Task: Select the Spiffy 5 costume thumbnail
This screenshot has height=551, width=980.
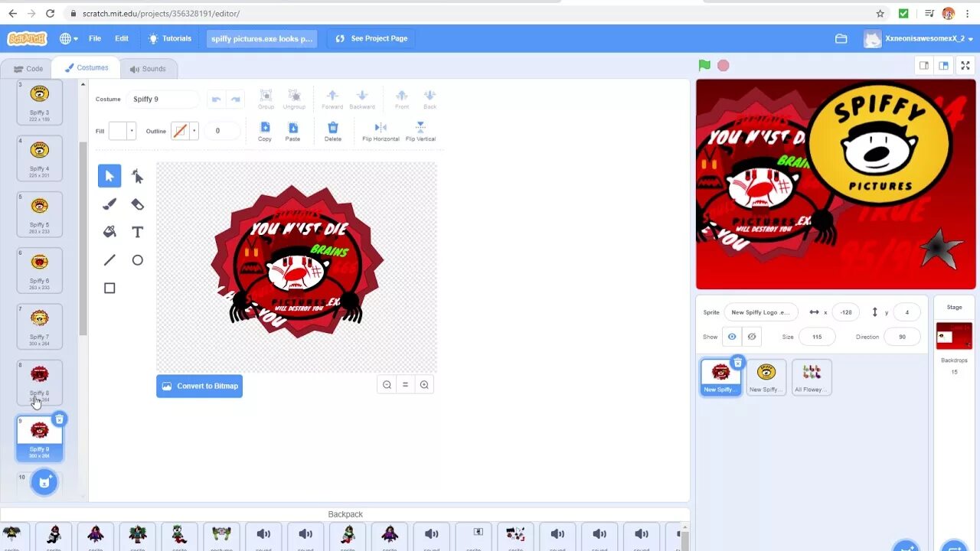Action: click(39, 214)
